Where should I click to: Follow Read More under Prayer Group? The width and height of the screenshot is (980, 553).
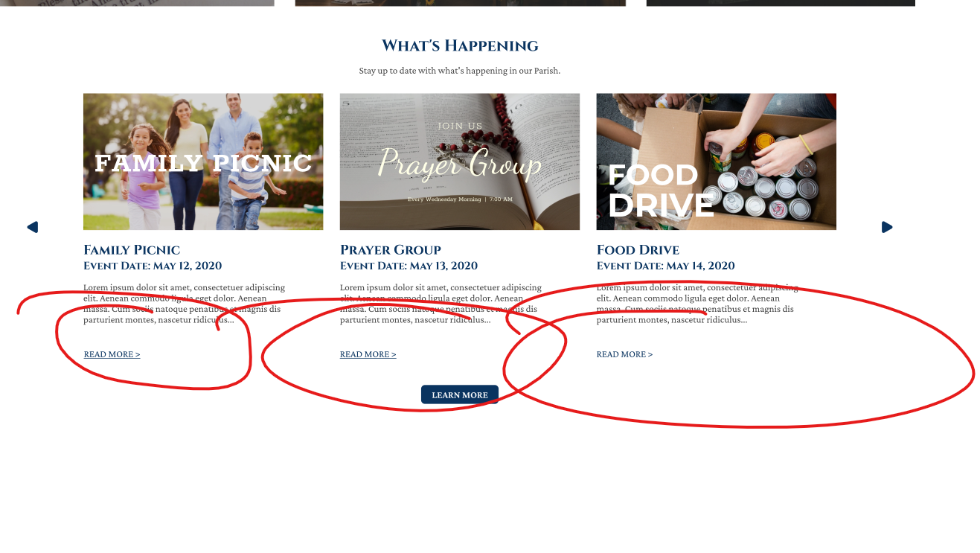point(368,354)
